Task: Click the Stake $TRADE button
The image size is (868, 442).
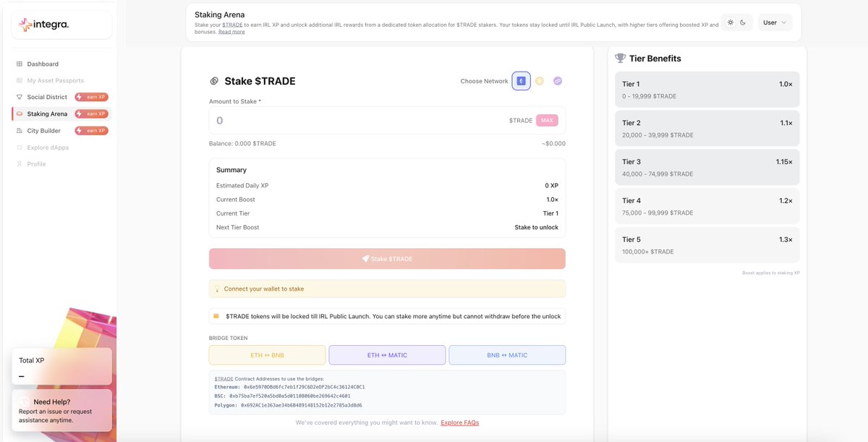Action: click(x=387, y=258)
